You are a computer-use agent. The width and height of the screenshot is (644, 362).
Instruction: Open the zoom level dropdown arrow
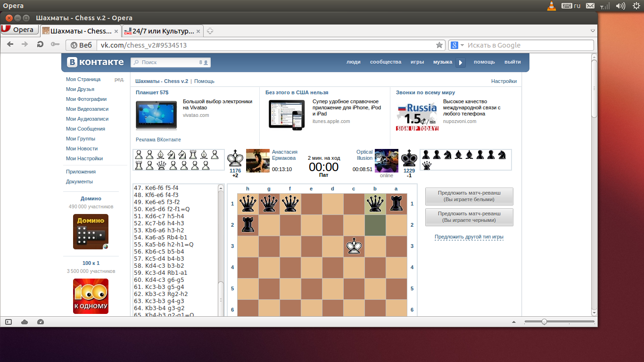[x=514, y=322]
